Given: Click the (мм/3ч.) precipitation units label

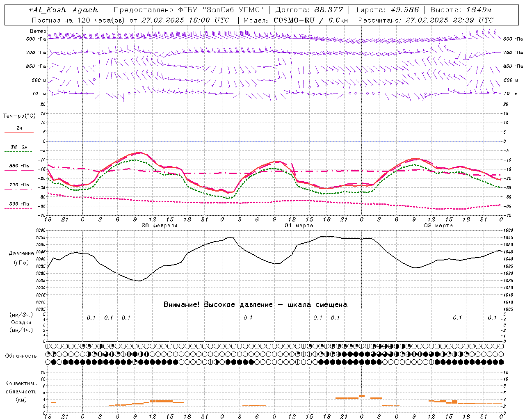Looking at the screenshot, I should coord(21,315).
